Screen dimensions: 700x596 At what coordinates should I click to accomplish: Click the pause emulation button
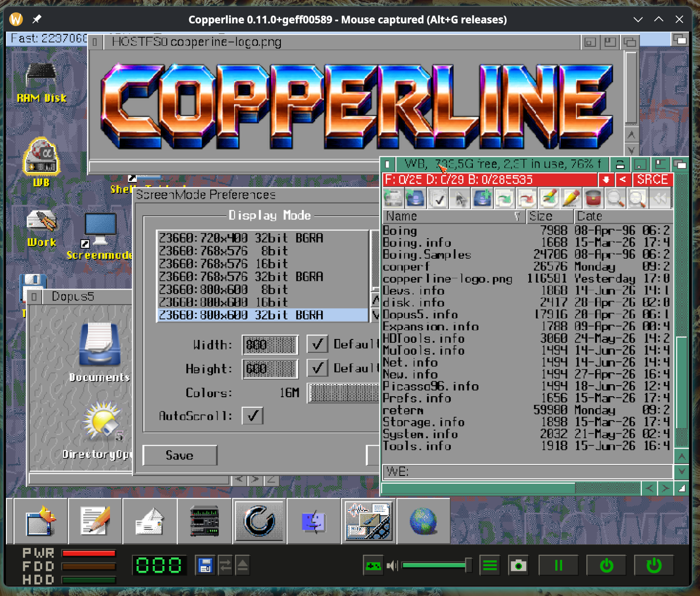click(558, 566)
